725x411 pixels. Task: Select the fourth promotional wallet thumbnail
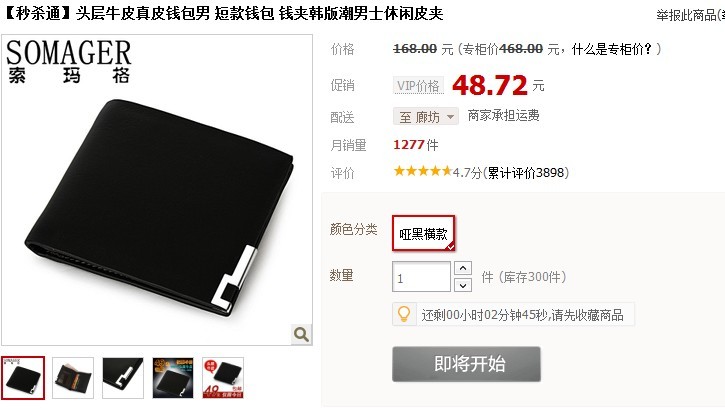click(173, 378)
